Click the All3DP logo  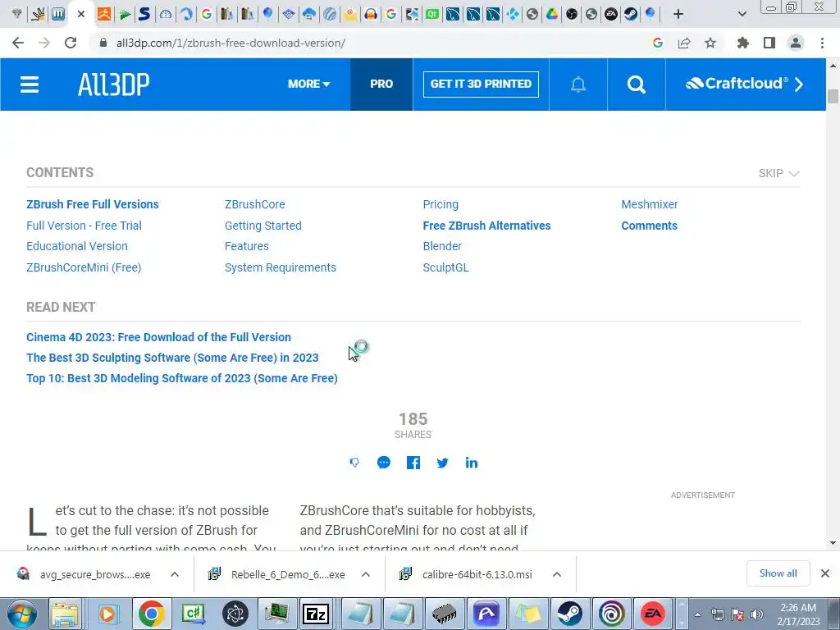(113, 84)
